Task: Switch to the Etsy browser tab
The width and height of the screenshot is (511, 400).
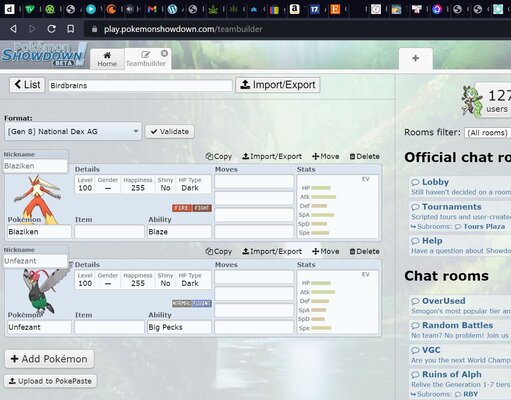Action: (x=335, y=9)
